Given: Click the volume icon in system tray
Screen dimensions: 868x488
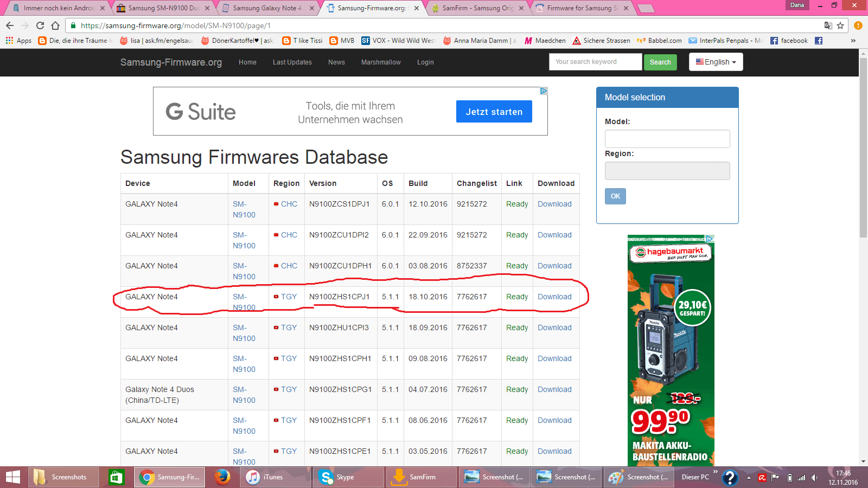Looking at the screenshot, I should tap(814, 478).
